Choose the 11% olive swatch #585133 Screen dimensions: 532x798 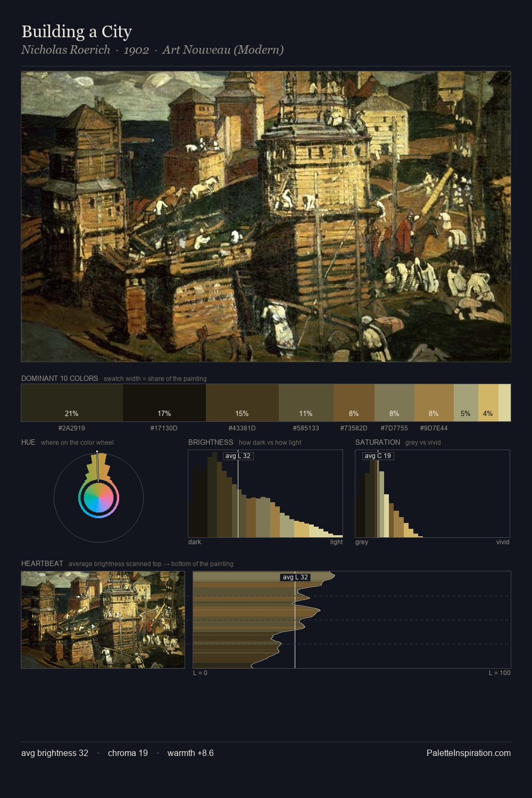[x=306, y=403]
